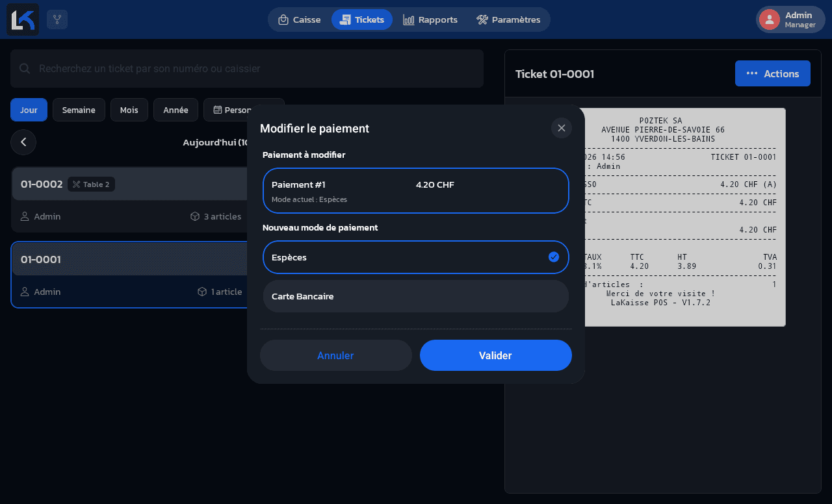Open the Paramètres tab
Screen dimensions: 832x504
pos(508,19)
